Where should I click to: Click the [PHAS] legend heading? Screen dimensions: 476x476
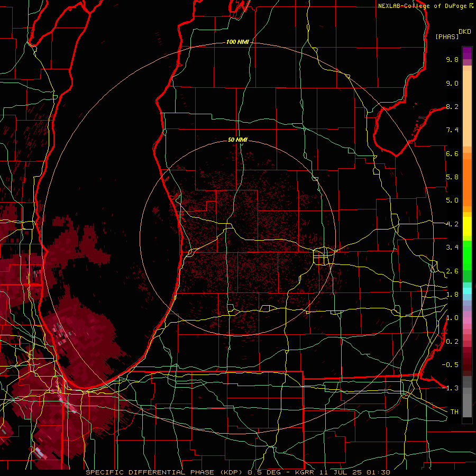[447, 36]
